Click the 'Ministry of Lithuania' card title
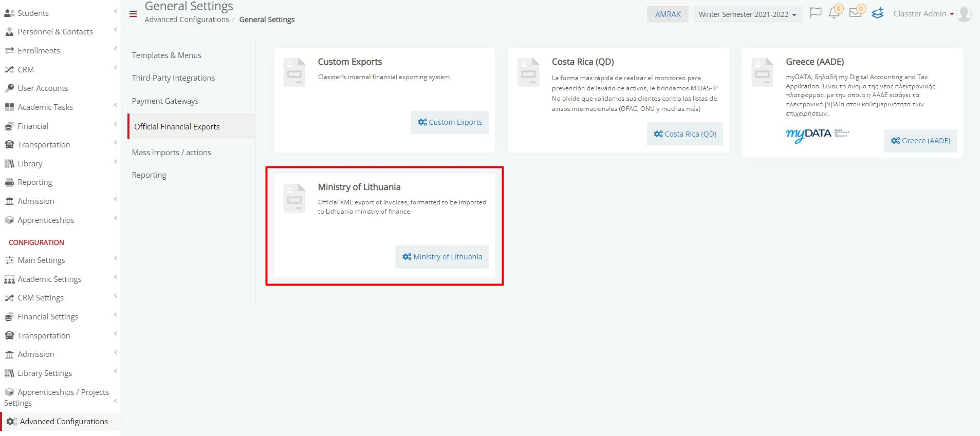The height and width of the screenshot is (436, 980). point(359,187)
